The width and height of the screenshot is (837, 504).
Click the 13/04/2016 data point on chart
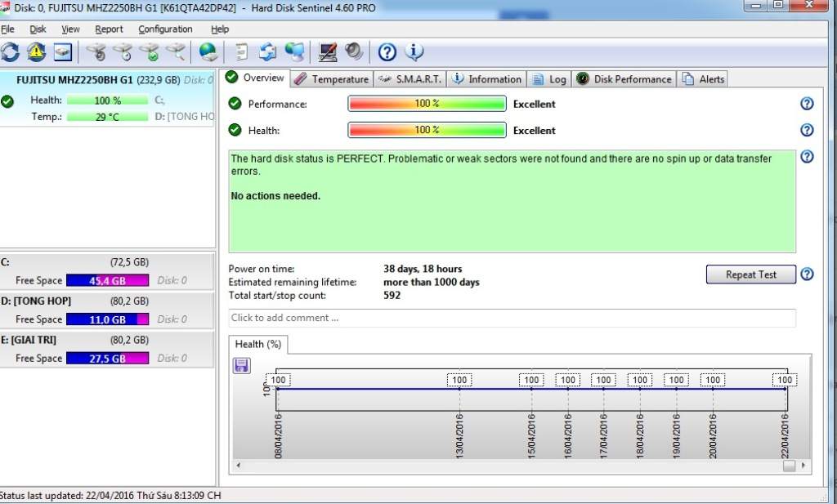[x=459, y=389]
